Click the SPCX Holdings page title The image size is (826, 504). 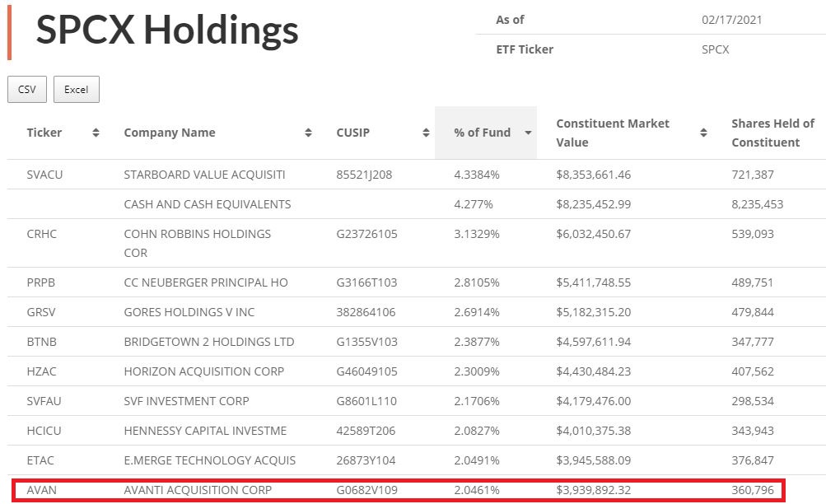(167, 30)
